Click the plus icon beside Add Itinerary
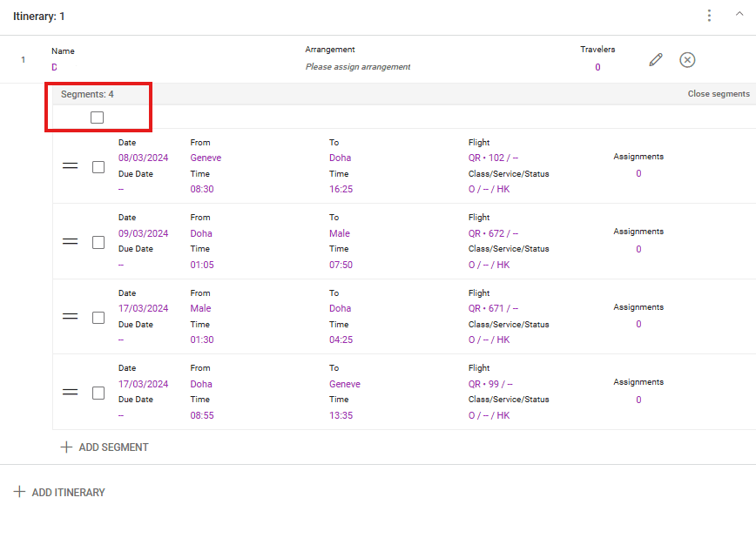Viewport: 756px width, 538px height. [x=19, y=492]
